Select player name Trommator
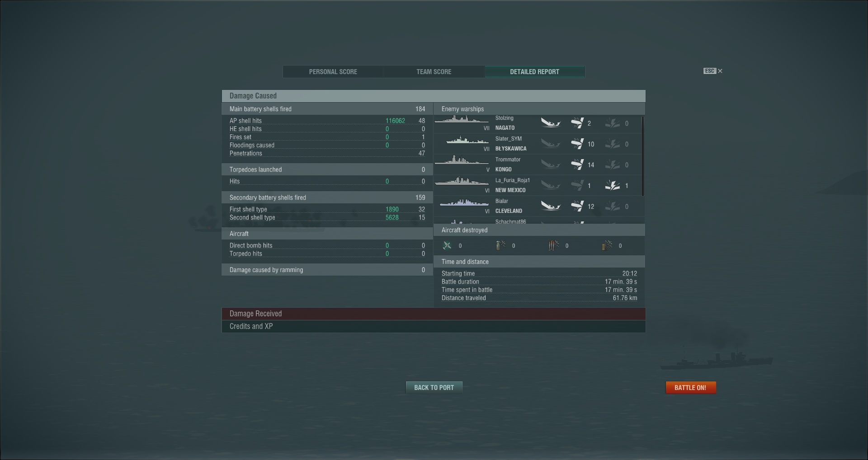868x460 pixels. point(508,160)
